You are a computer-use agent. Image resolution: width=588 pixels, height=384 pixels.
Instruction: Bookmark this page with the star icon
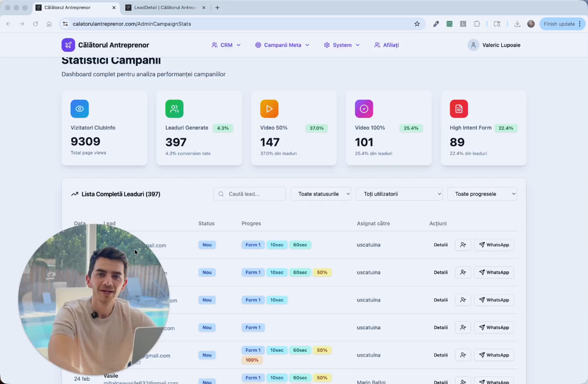[x=417, y=24]
